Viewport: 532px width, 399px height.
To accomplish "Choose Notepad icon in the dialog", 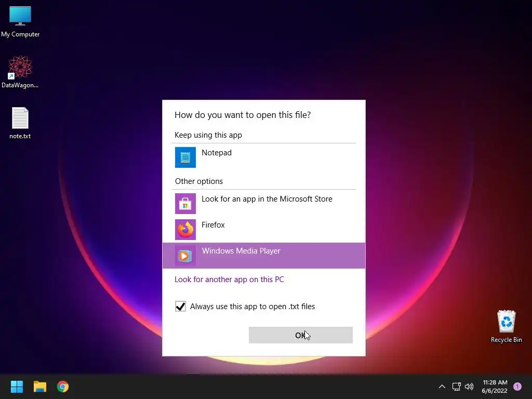I will click(185, 157).
